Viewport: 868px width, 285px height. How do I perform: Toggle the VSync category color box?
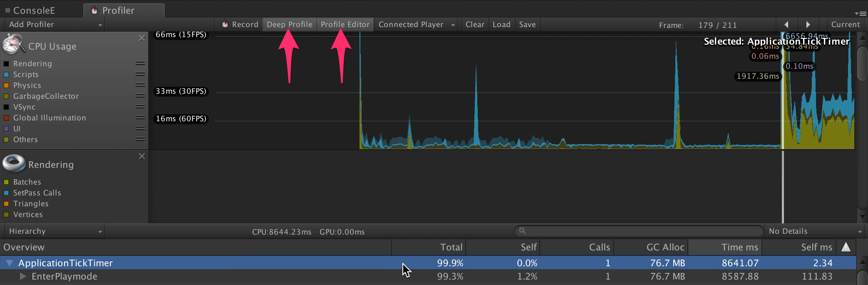pos(6,107)
